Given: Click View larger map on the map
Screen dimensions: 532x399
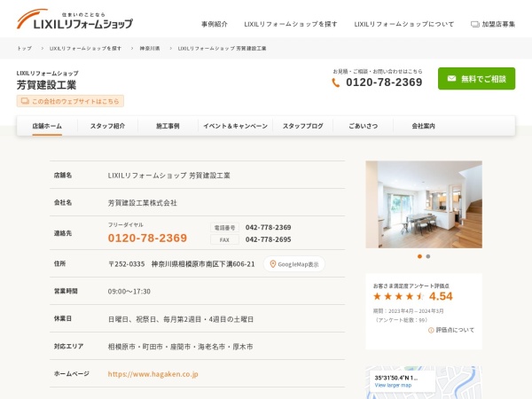Looking at the screenshot, I should (393, 385).
